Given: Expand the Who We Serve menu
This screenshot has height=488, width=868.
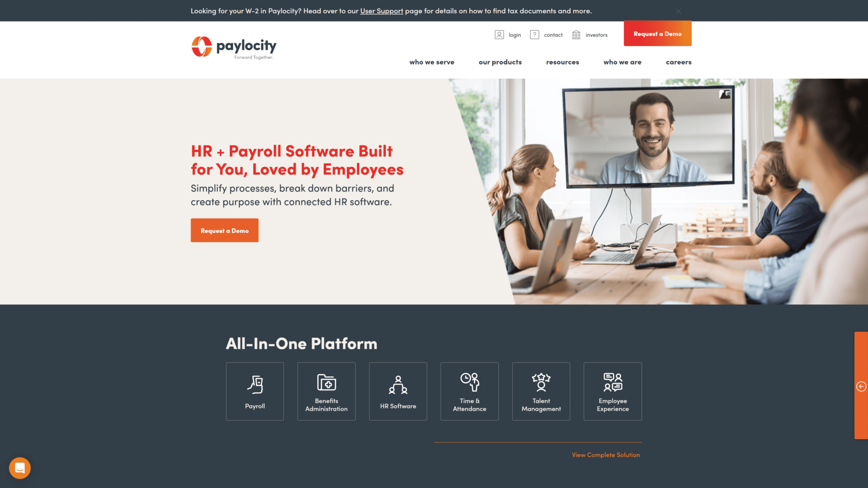Looking at the screenshot, I should coord(431,61).
